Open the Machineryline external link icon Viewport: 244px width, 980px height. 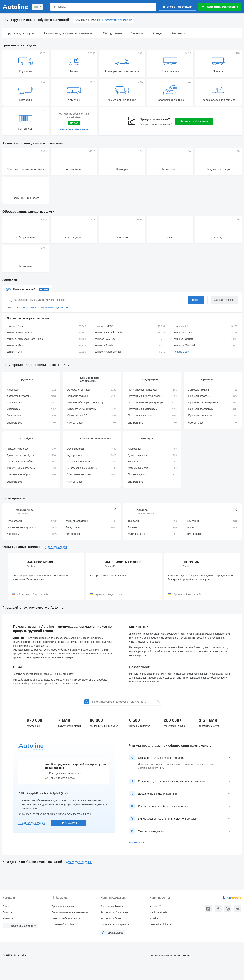pyautogui.click(x=114, y=509)
